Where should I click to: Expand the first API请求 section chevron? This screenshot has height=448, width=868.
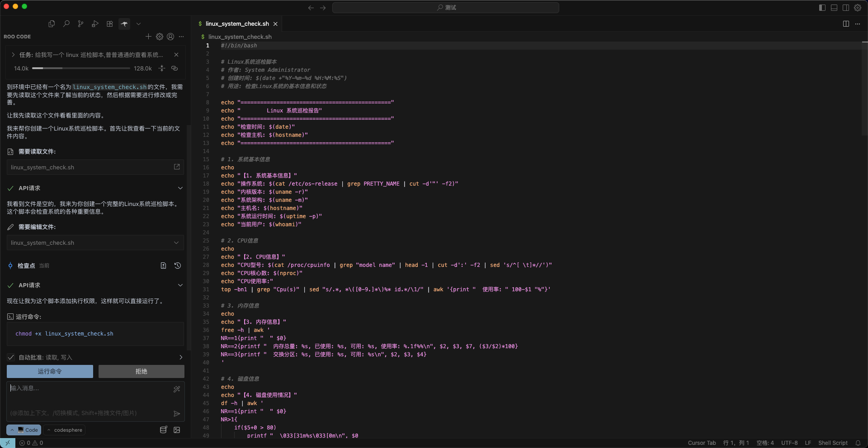[x=180, y=188]
